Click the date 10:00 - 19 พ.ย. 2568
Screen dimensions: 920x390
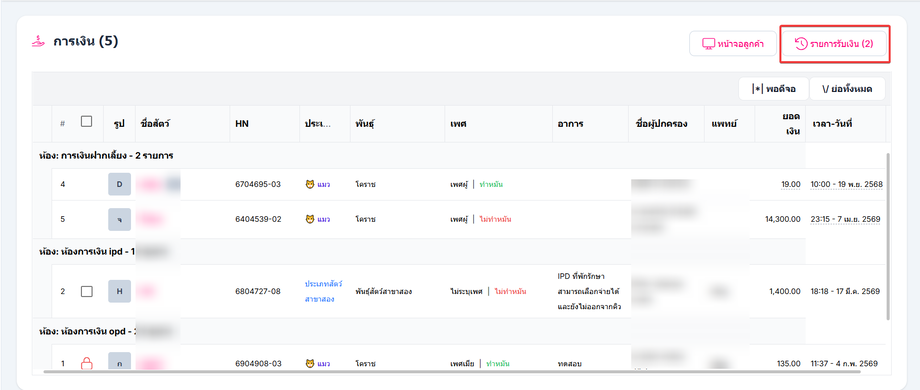tap(846, 185)
